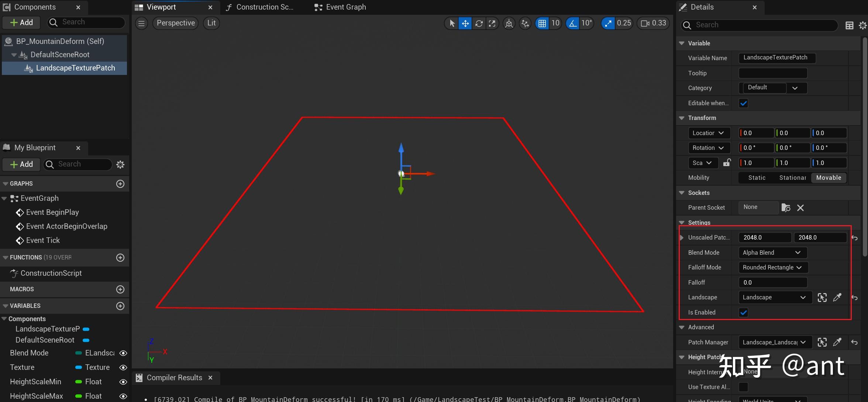Screen dimensions: 868x402
Task: Expand the Unscaled Patch Coverage property
Action: click(682, 238)
